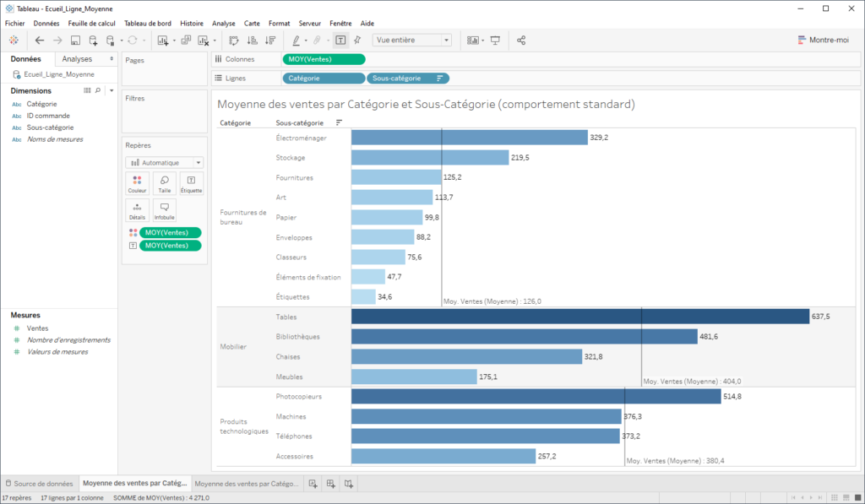865x504 pixels.
Task: Sort descending using the toolbar
Action: coord(270,41)
